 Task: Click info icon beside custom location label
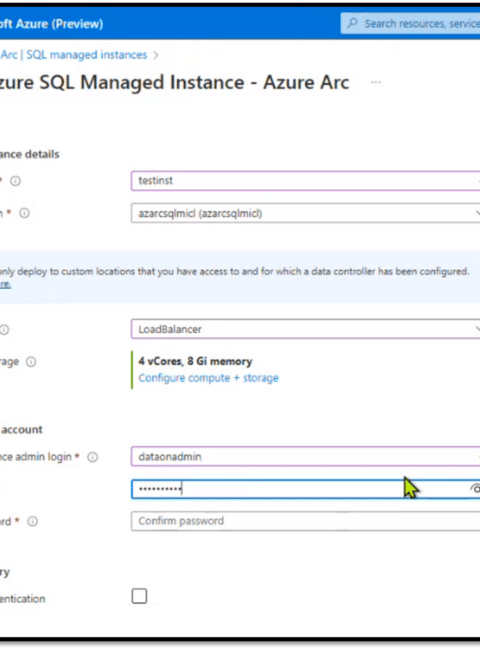24,213
